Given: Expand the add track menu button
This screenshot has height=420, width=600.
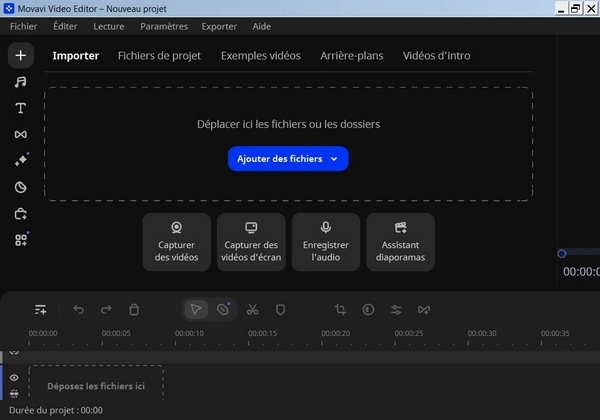Looking at the screenshot, I should click(x=40, y=310).
